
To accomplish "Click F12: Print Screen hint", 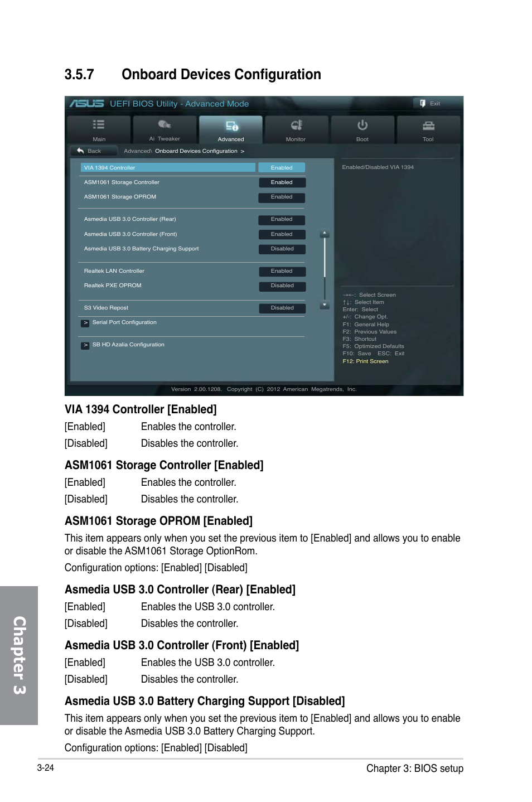I will (365, 361).
